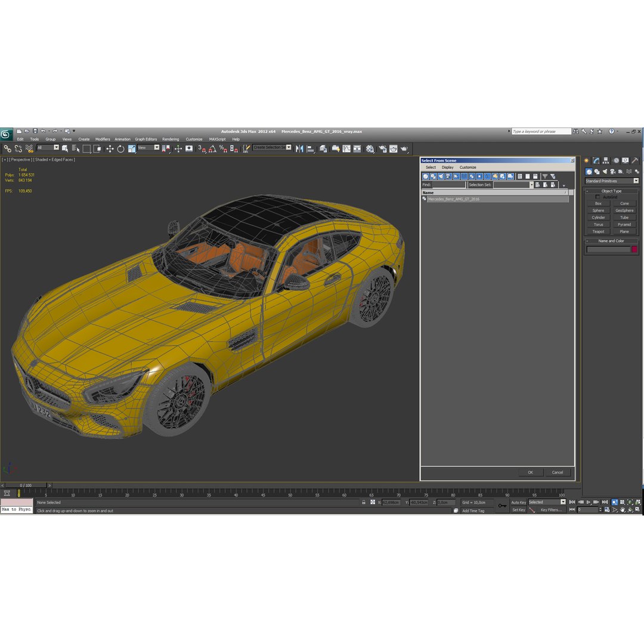Pick Rectangular Selection Region tool

[x=86, y=148]
